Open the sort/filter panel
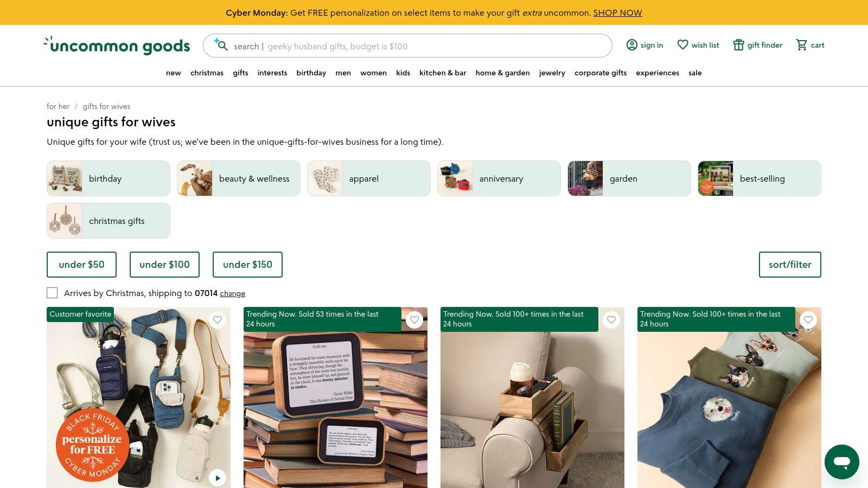868x488 pixels. coord(790,265)
